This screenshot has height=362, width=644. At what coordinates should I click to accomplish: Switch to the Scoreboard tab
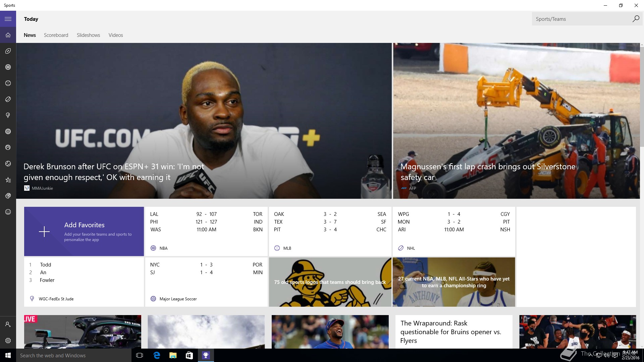pos(56,35)
